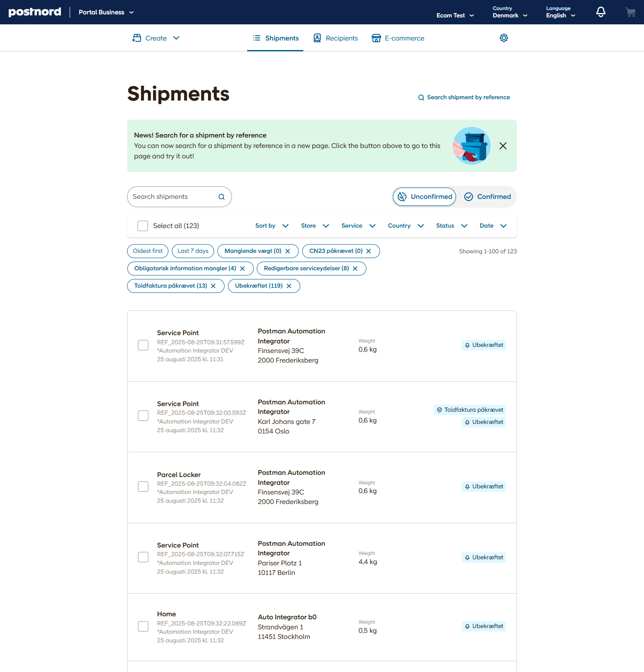Switch to Confirmed shipments
The height and width of the screenshot is (672, 644).
point(487,197)
